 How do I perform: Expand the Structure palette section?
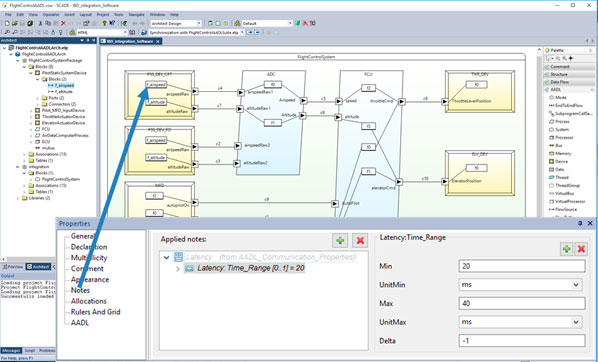point(568,74)
